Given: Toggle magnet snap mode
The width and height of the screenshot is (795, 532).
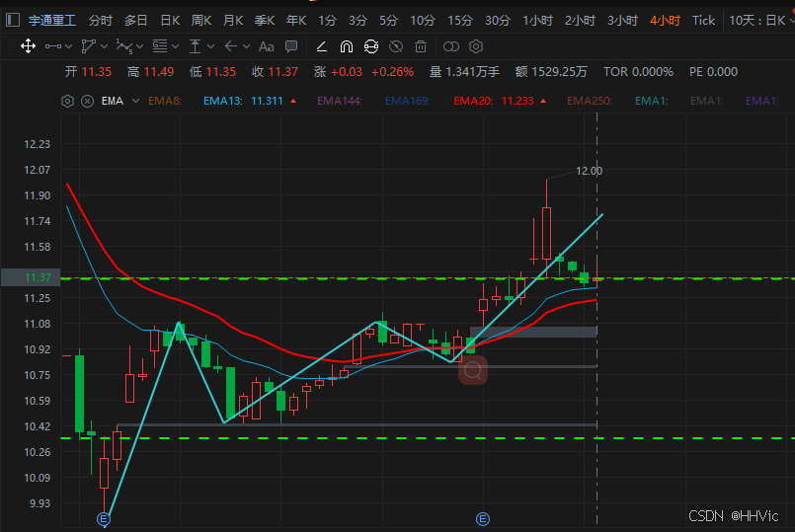Looking at the screenshot, I should (347, 46).
